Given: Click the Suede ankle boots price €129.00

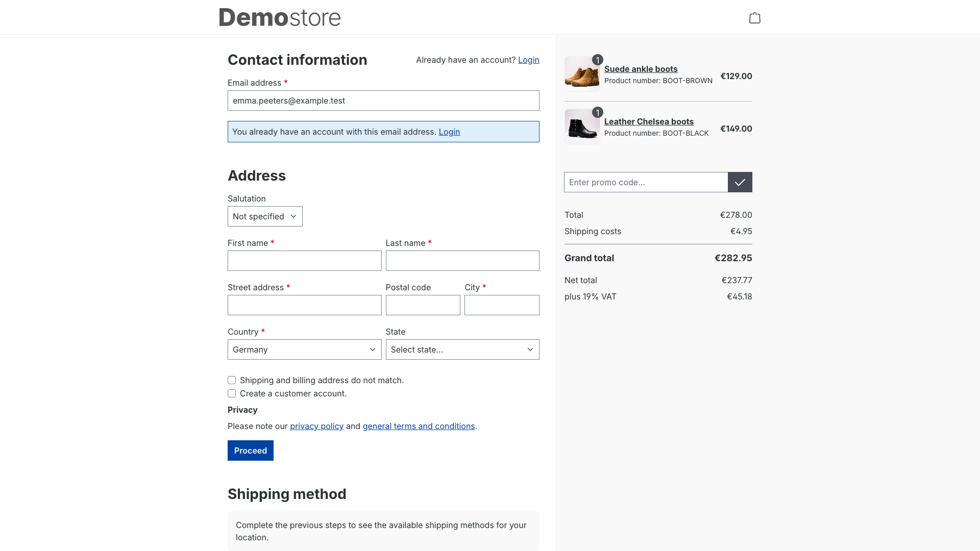Looking at the screenshot, I should click(736, 76).
